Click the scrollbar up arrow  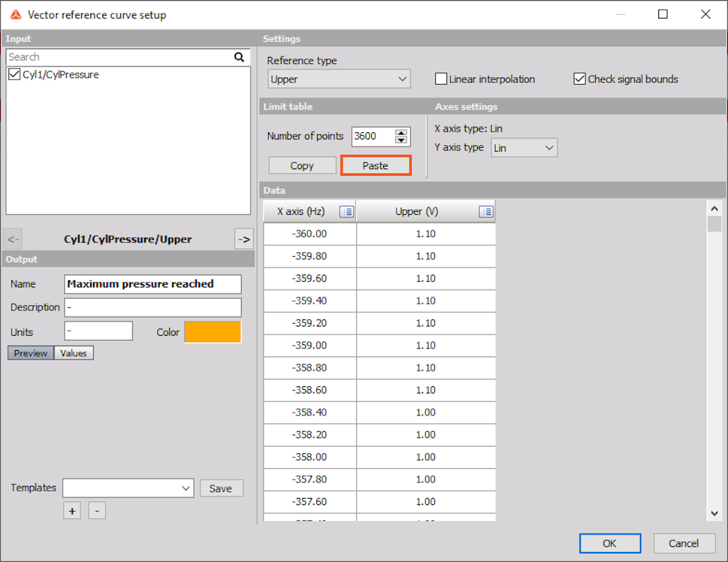click(714, 208)
